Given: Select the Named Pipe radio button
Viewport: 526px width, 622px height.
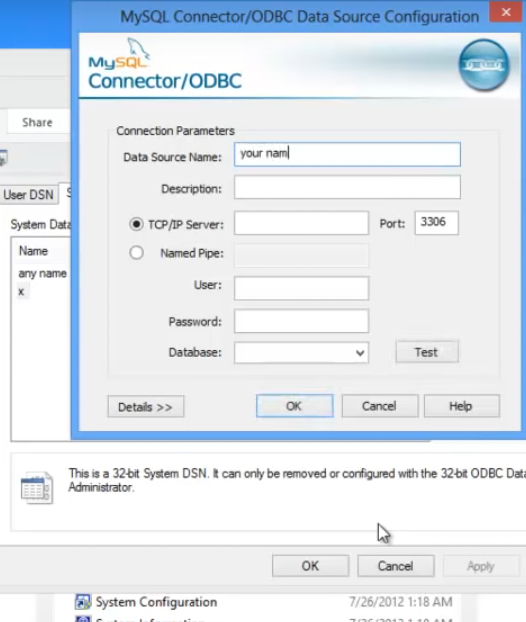Looking at the screenshot, I should 136,253.
